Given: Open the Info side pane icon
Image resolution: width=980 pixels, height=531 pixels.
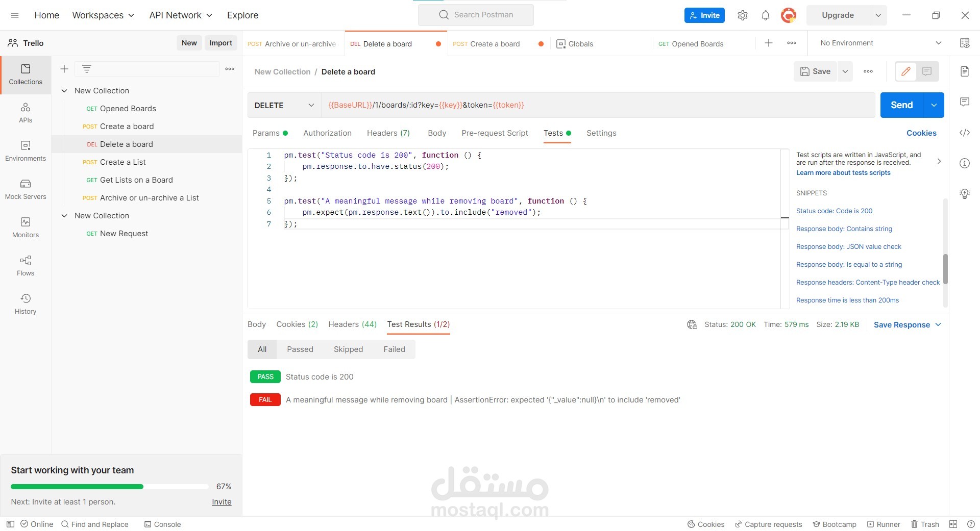Looking at the screenshot, I should pos(965,163).
